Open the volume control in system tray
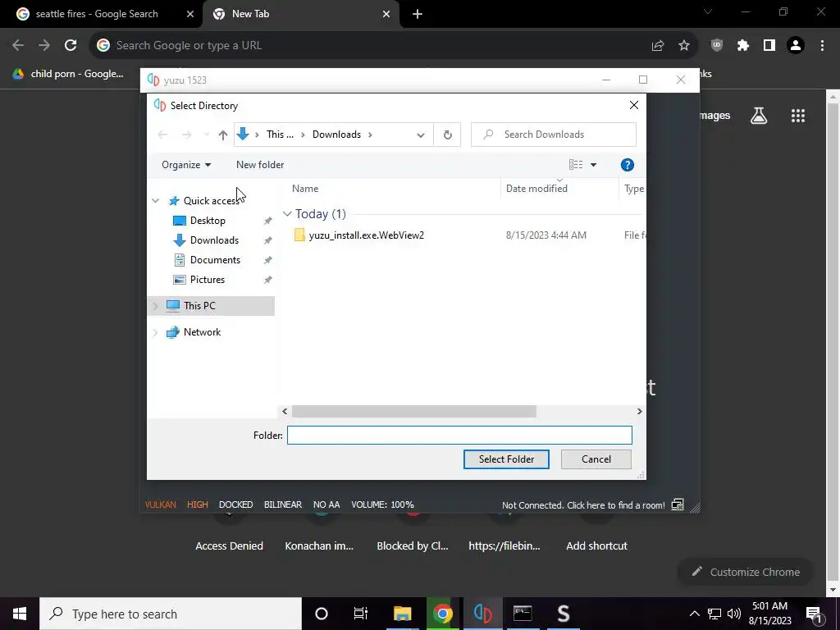 point(734,614)
